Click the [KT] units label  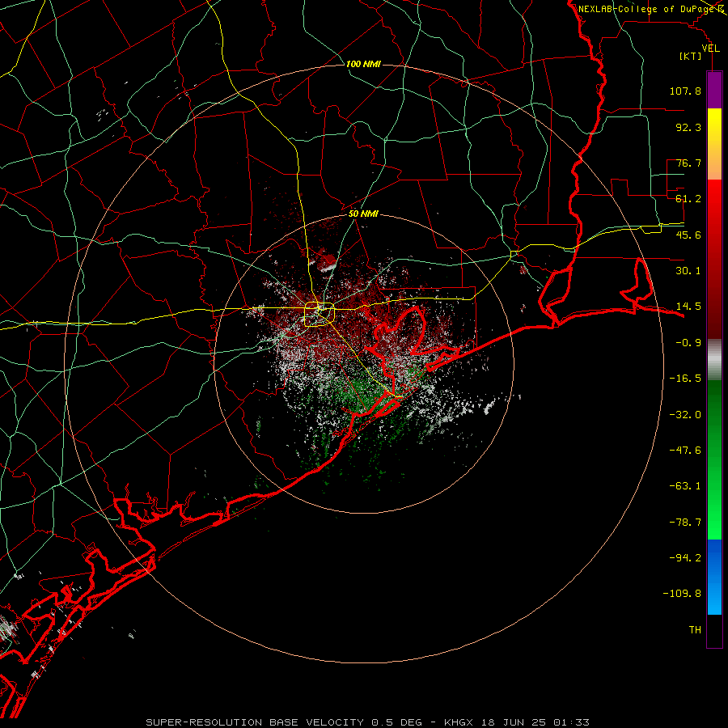[691, 56]
